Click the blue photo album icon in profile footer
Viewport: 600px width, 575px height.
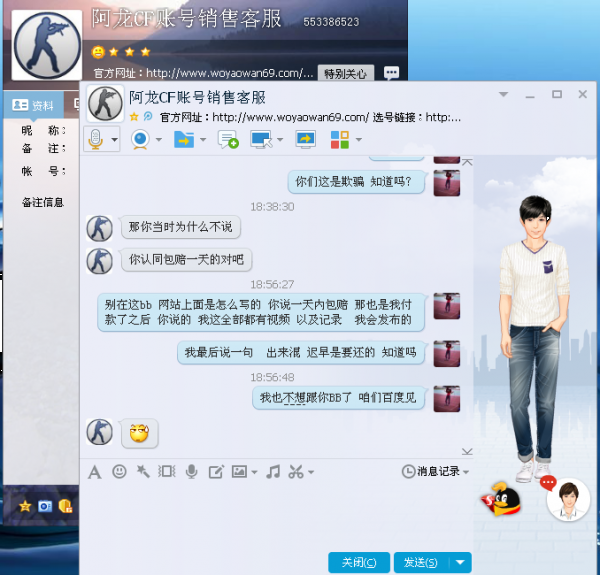click(x=45, y=507)
